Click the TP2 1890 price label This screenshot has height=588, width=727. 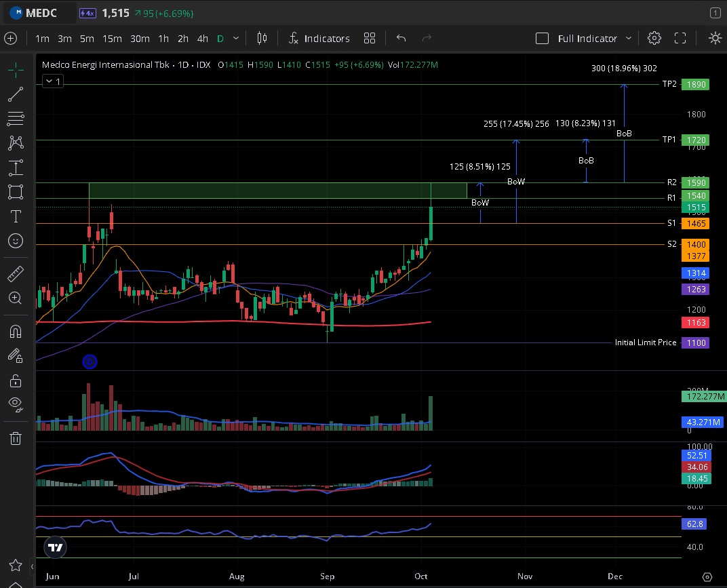(x=696, y=85)
